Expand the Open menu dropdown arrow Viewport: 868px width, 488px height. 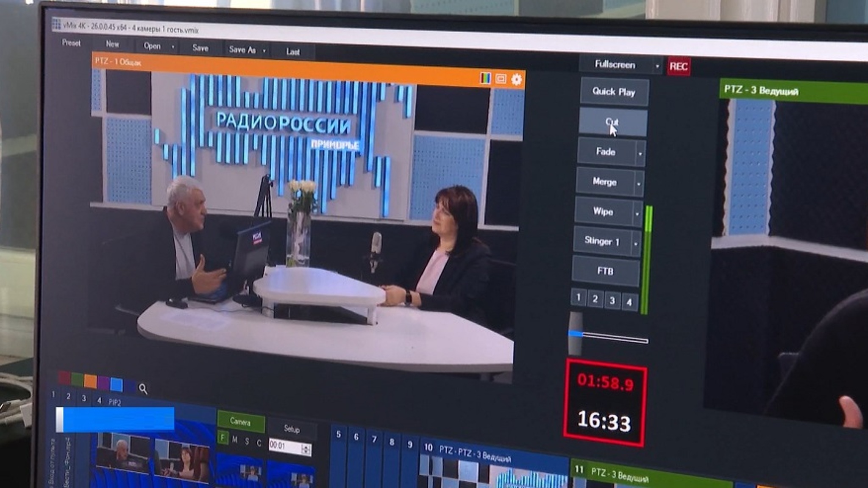pos(172,47)
